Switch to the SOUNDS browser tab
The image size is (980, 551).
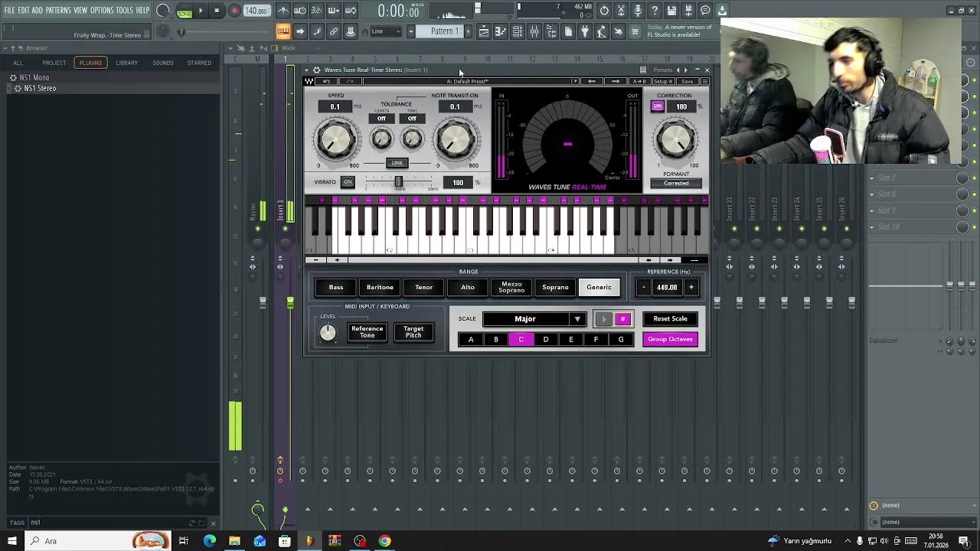point(162,63)
